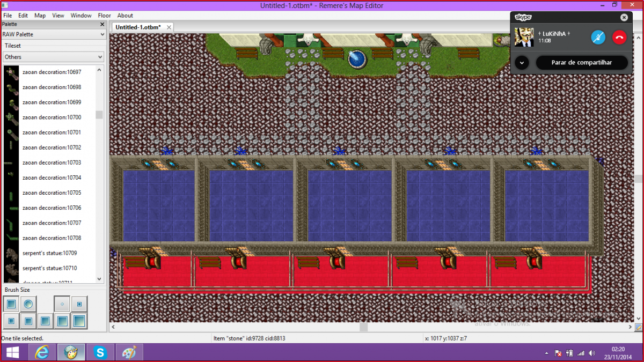Viewport: 644px width, 362px height.
Task: Click the palette list scroll-up arrow
Action: (x=99, y=69)
